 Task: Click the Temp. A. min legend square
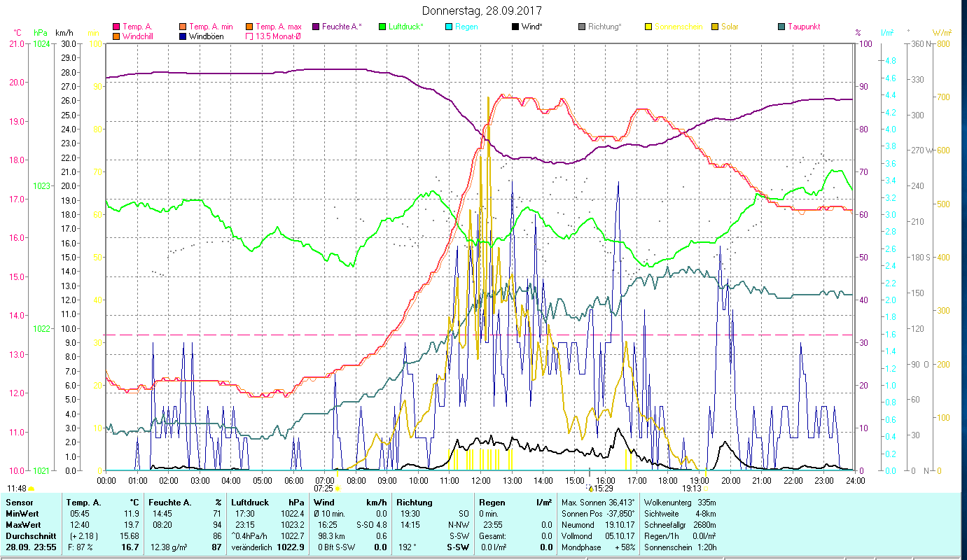click(x=183, y=27)
